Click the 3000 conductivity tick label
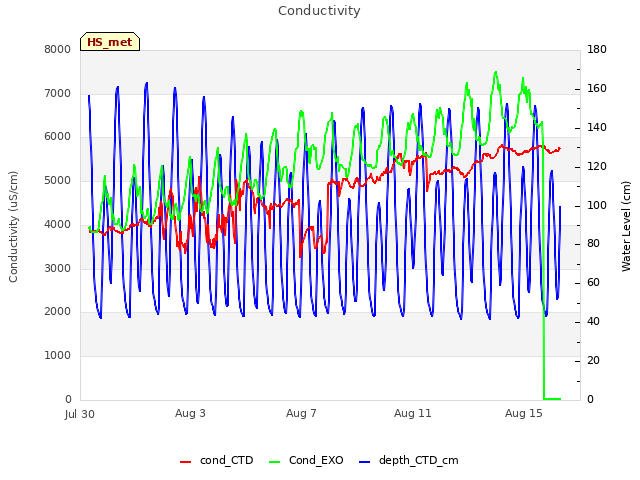 [x=58, y=268]
